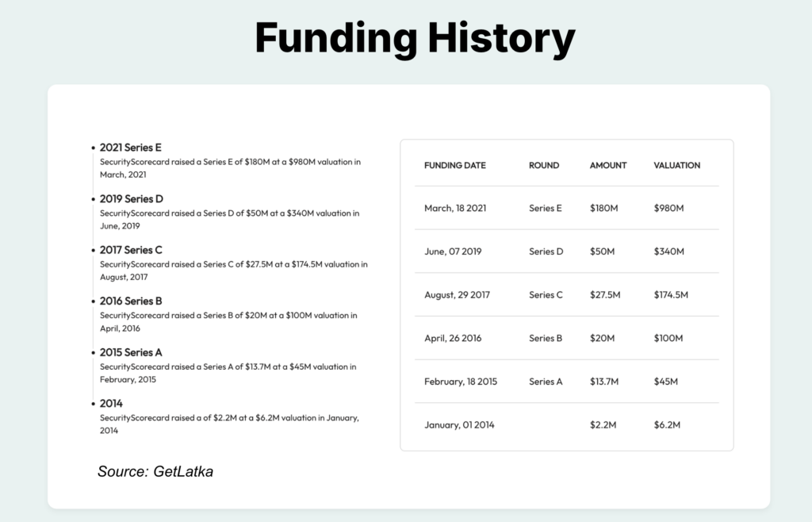Click the ROUND column header

544,165
